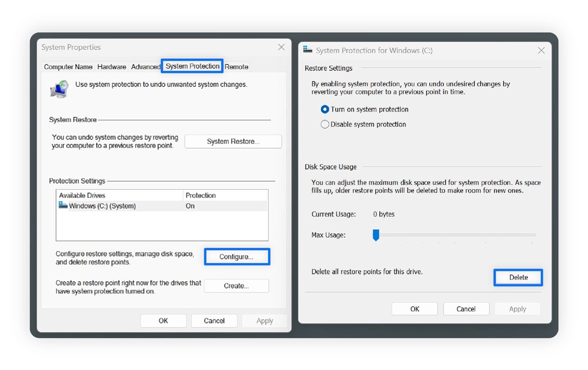Select the Computer Name tab

[68, 66]
